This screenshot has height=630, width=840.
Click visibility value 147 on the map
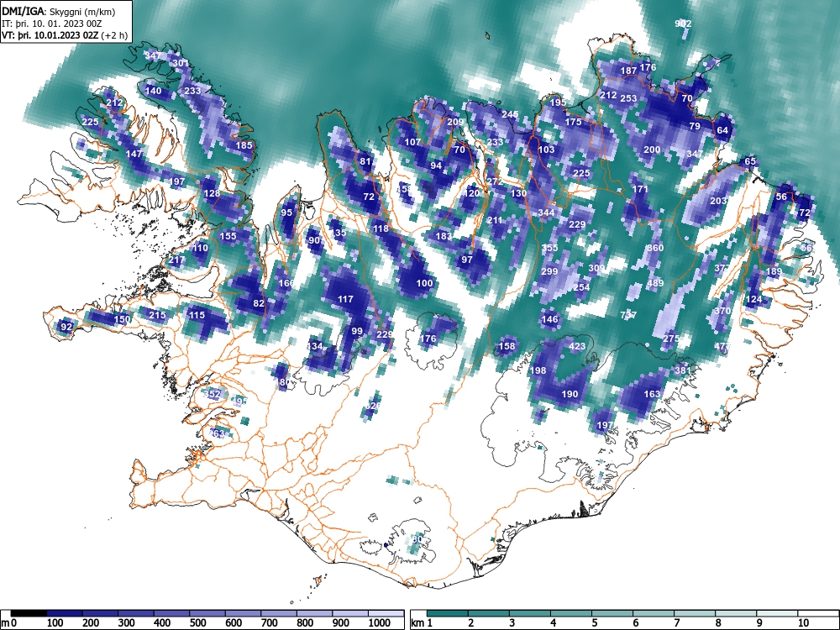click(x=134, y=154)
